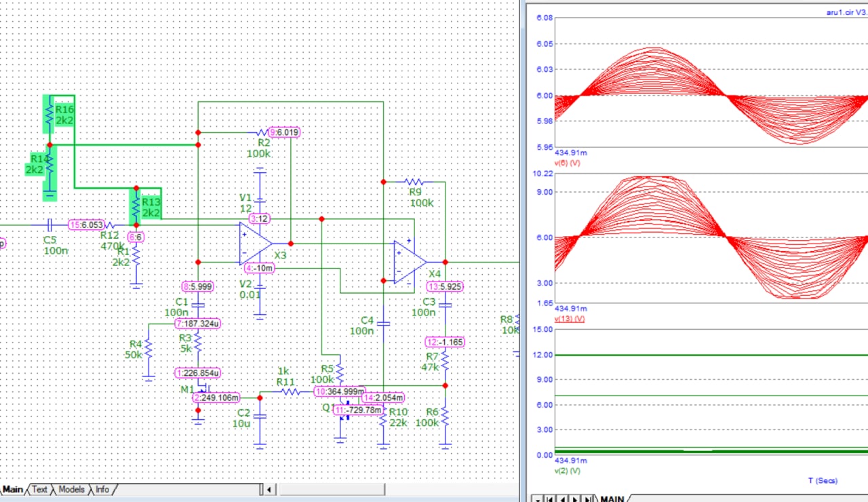868x502 pixels.
Task: Click the R10 22k resistor label
Action: (398, 417)
